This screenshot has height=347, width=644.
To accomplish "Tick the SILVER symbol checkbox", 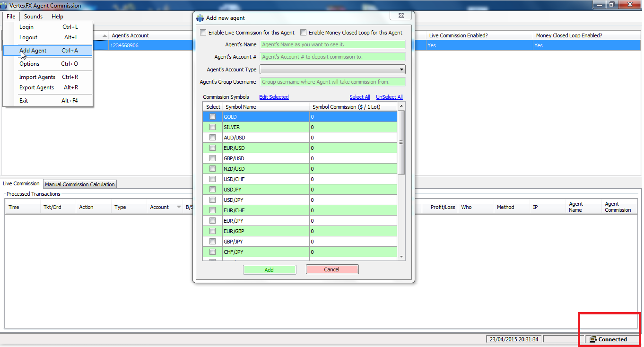I will pyautogui.click(x=213, y=127).
